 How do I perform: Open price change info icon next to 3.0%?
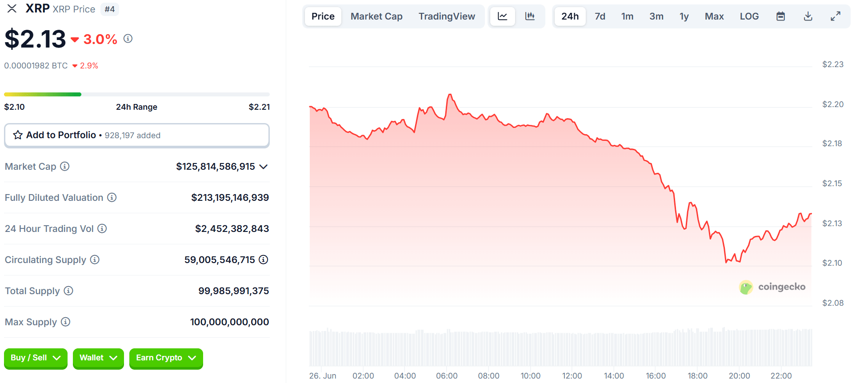click(x=128, y=39)
